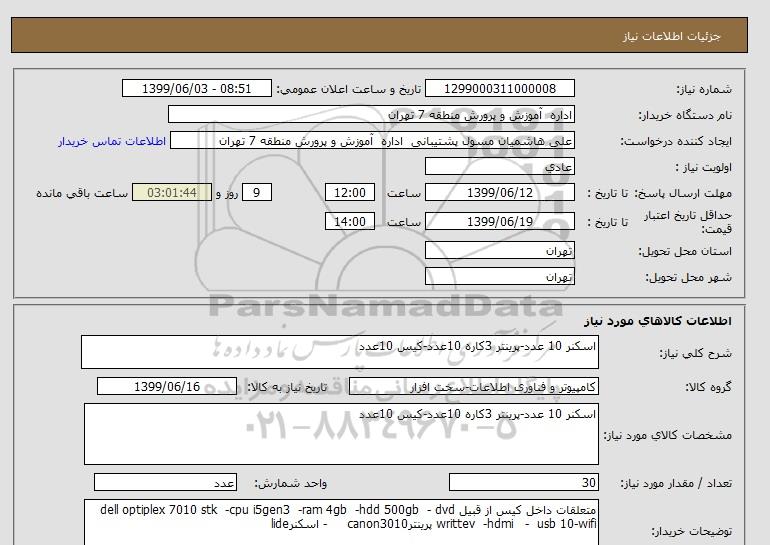
Task: Select the اطلاعات کالاهای مورد نیاز section heading
Action: 658,321
